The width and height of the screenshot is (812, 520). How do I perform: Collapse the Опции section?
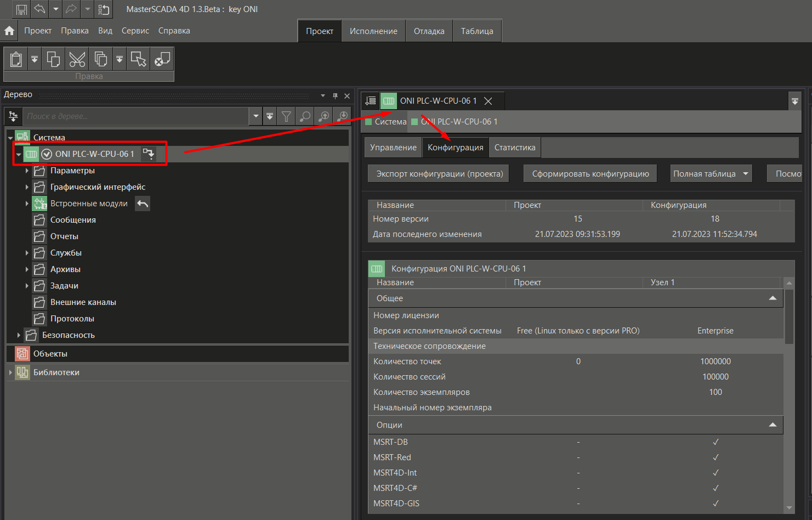(773, 425)
